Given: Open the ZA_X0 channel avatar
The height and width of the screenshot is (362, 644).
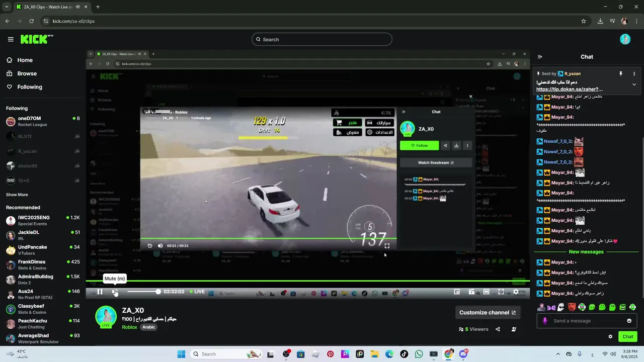Looking at the screenshot, I should pos(106,317).
